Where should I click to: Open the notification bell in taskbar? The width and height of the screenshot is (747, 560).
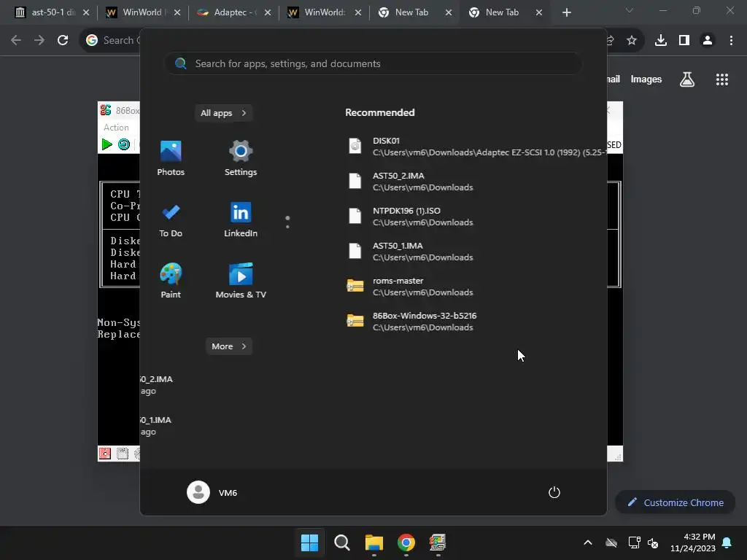(727, 542)
